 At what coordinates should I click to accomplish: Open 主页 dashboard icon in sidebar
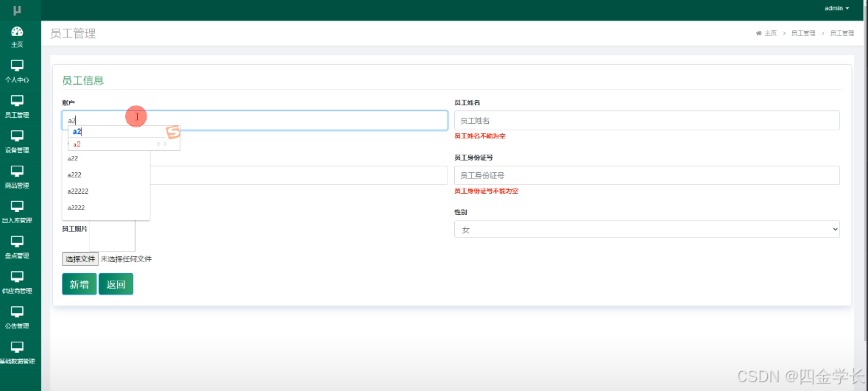pos(17,32)
